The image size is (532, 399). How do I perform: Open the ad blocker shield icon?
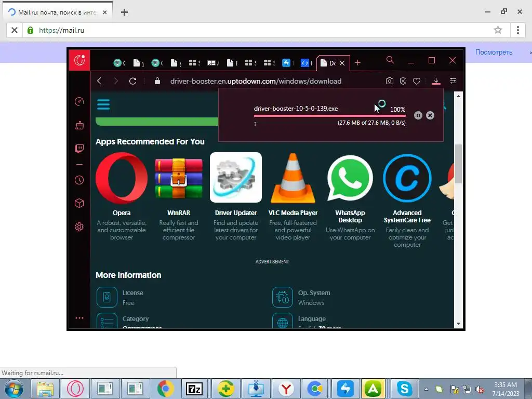(403, 81)
